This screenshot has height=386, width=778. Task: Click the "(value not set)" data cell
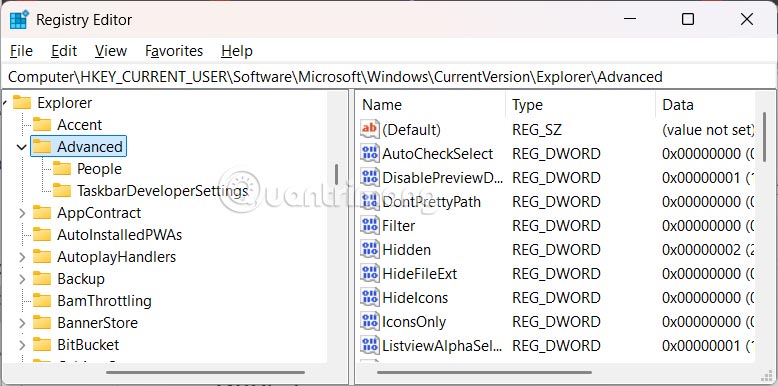tap(708, 130)
